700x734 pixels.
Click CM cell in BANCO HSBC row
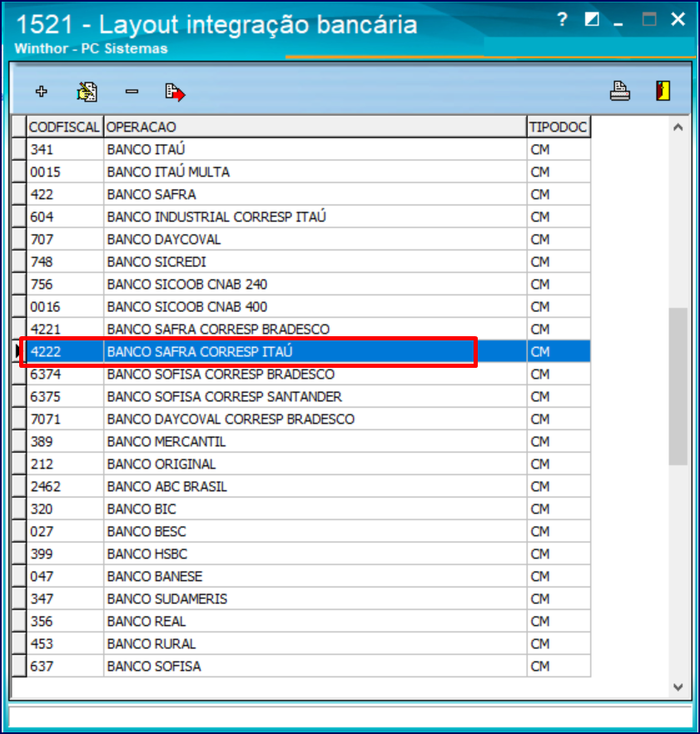(559, 553)
